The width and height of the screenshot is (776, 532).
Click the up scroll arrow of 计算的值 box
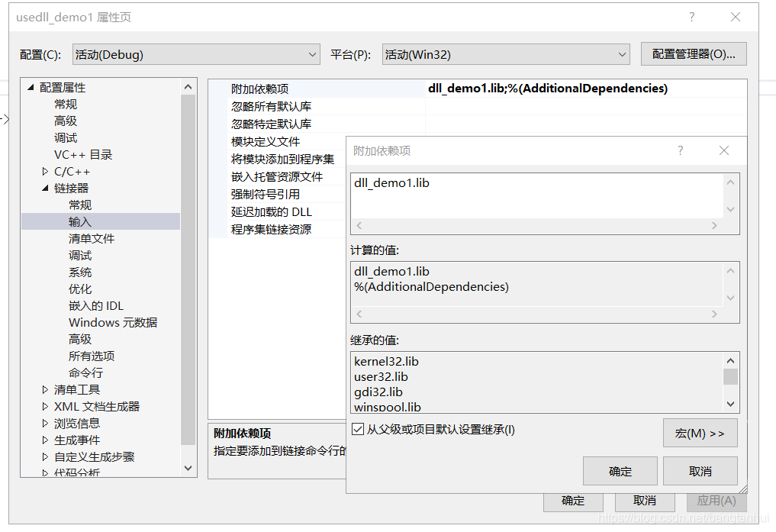click(731, 269)
